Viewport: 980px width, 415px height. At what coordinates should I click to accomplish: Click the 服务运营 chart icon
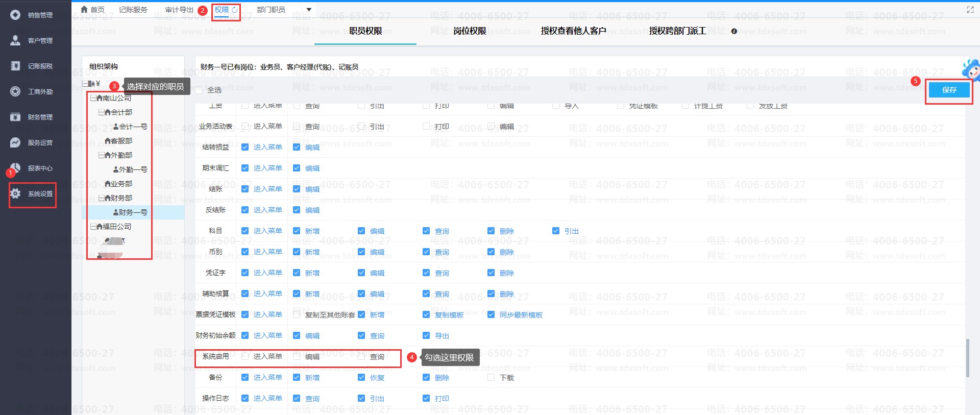point(15,142)
